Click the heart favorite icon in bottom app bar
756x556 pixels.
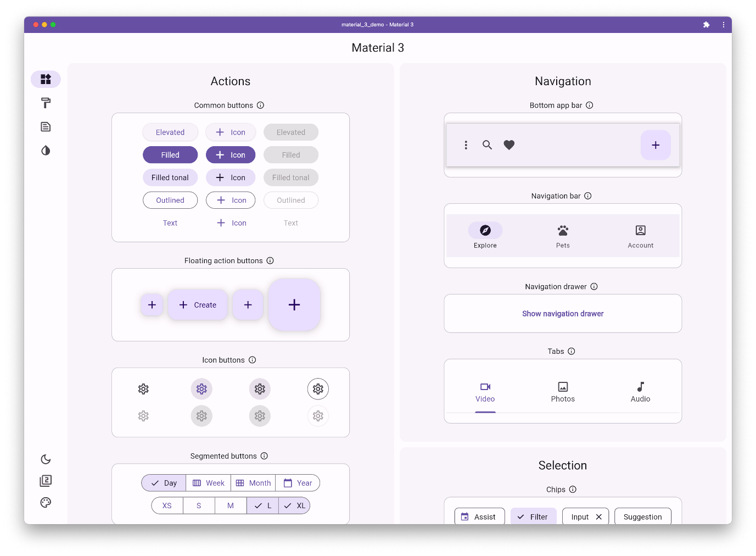[x=509, y=145]
